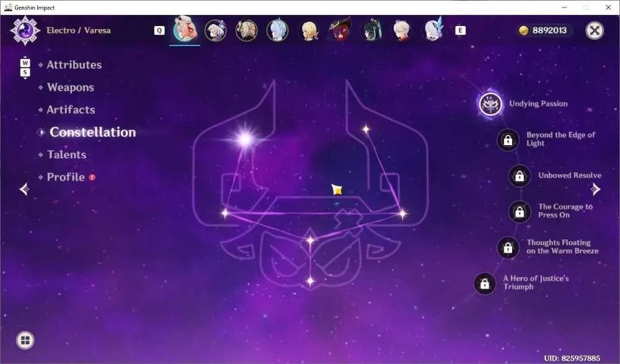The image size is (620, 364).
Task: Switch to the character wearing a dark hat
Action: pos(340,30)
